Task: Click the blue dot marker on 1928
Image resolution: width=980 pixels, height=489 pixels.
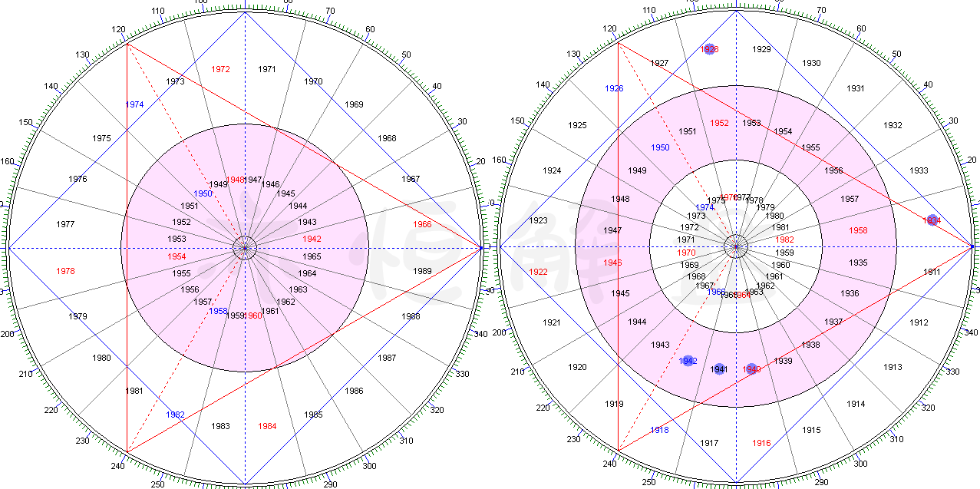Action: tap(710, 49)
